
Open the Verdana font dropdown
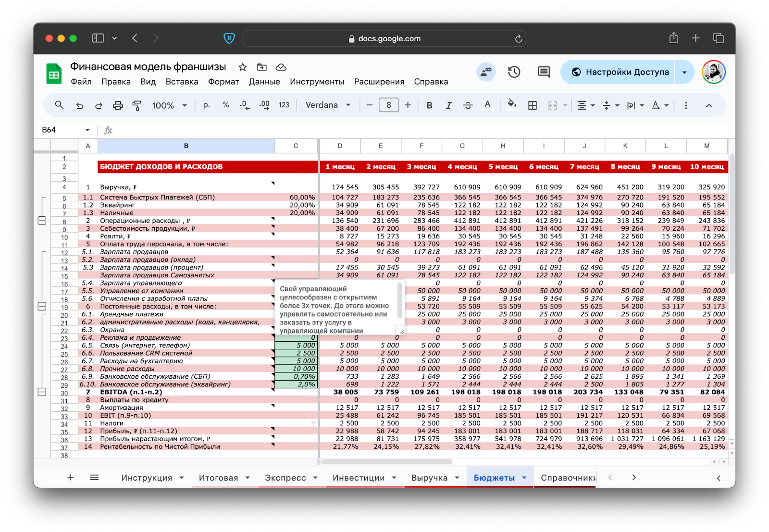pos(328,105)
